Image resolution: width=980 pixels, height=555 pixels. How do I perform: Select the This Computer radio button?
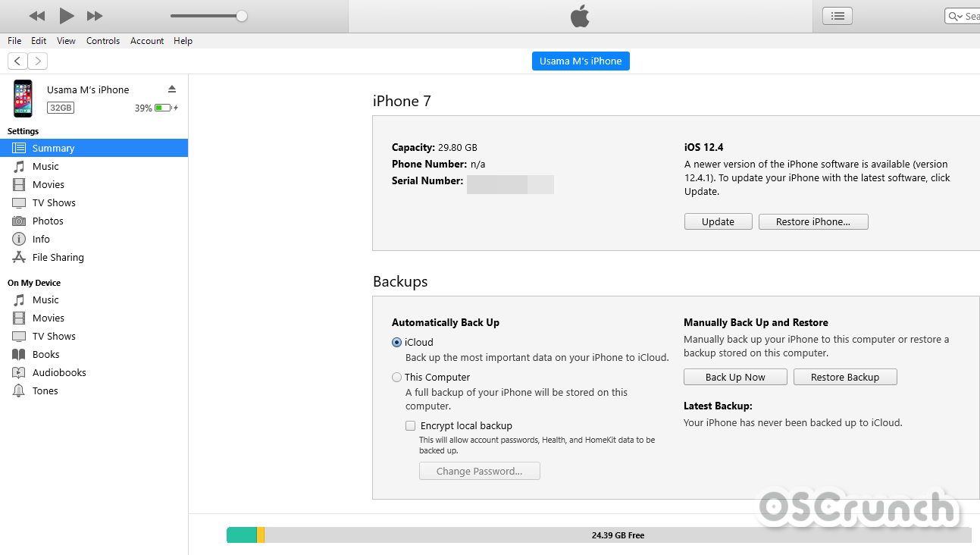pos(396,377)
